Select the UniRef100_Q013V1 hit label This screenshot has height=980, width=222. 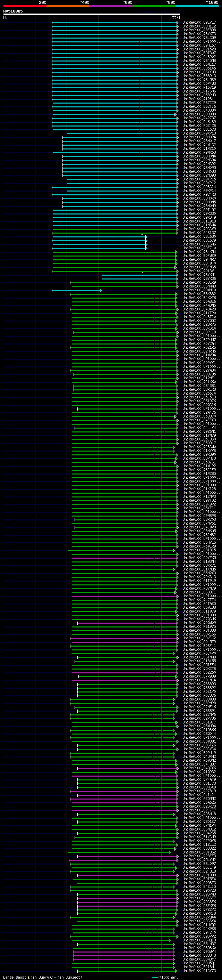pos(199,271)
